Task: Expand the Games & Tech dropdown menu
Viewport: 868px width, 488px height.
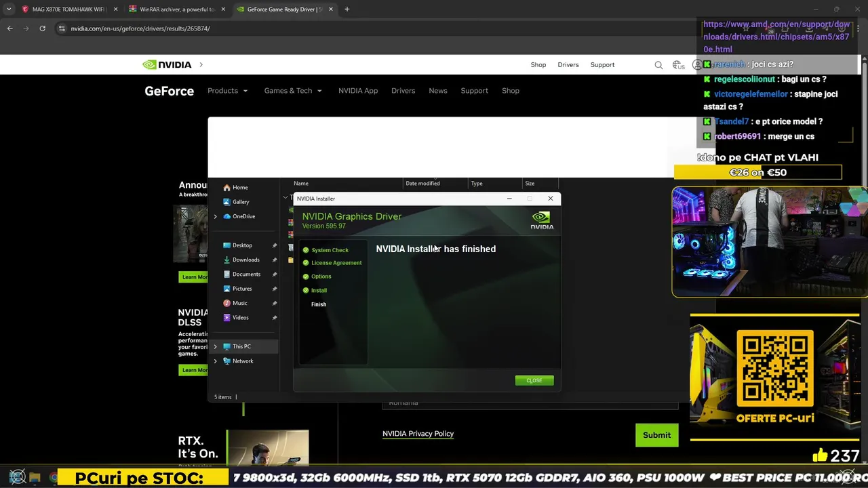Action: pyautogui.click(x=293, y=91)
